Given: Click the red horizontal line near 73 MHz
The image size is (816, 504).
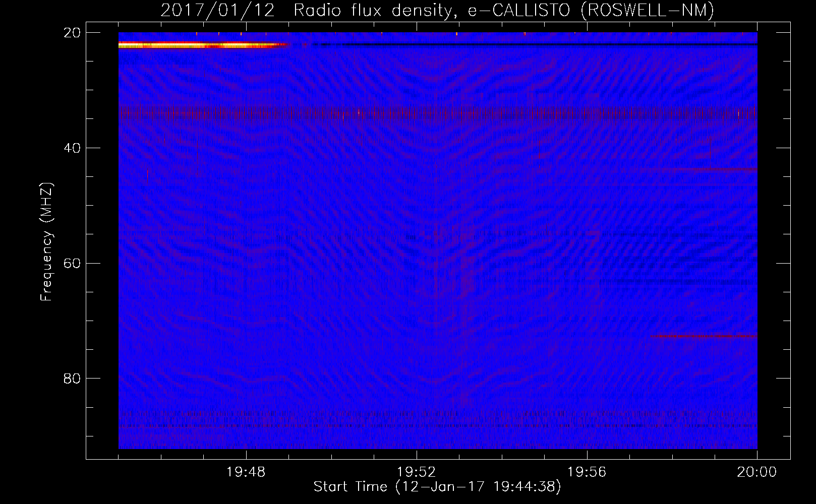Looking at the screenshot, I should [704, 336].
